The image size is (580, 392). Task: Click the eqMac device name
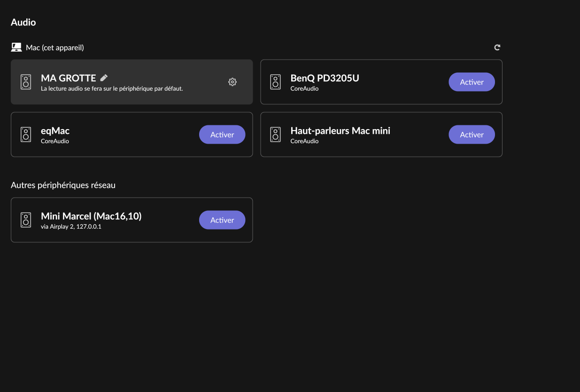[x=55, y=131]
